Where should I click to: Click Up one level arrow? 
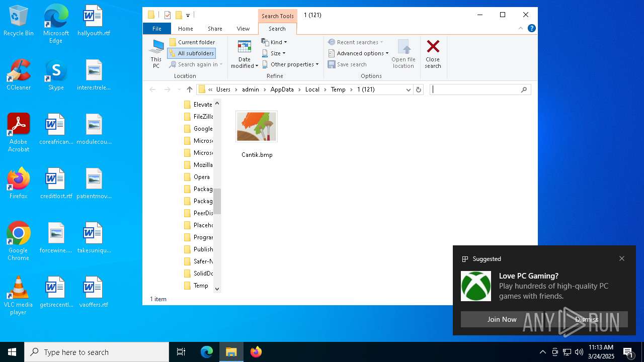189,89
